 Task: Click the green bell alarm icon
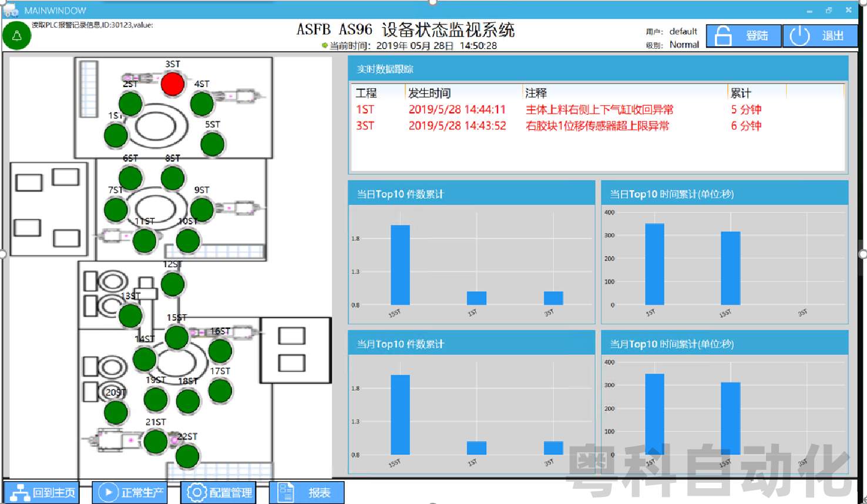point(16,36)
